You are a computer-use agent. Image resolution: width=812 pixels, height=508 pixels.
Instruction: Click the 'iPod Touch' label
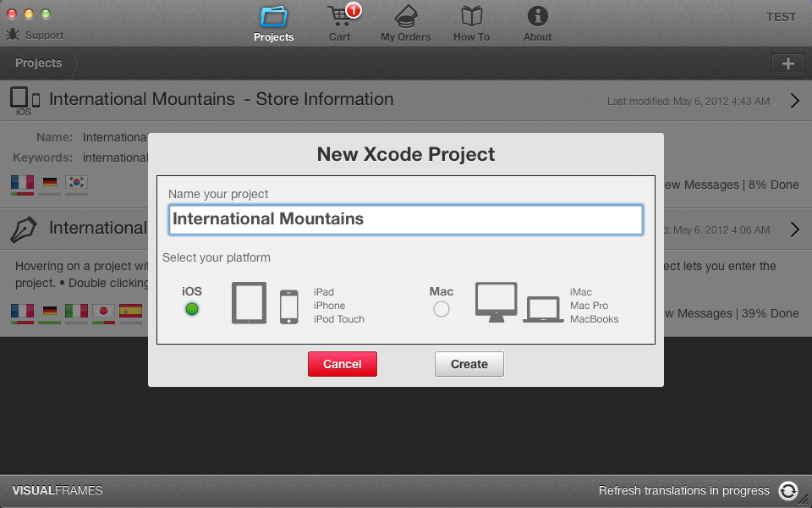click(x=338, y=319)
